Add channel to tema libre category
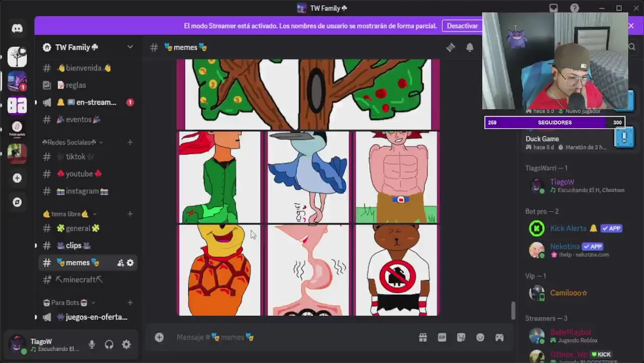The image size is (644, 363). pyautogui.click(x=130, y=214)
